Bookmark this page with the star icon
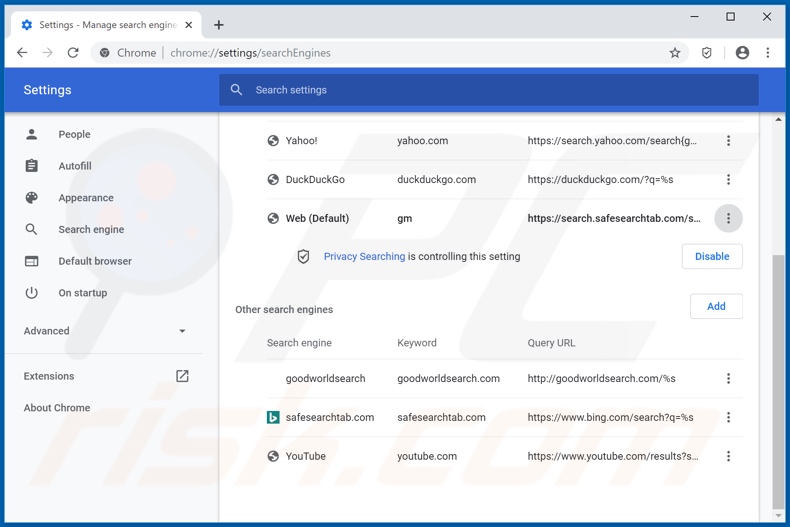 click(x=675, y=52)
